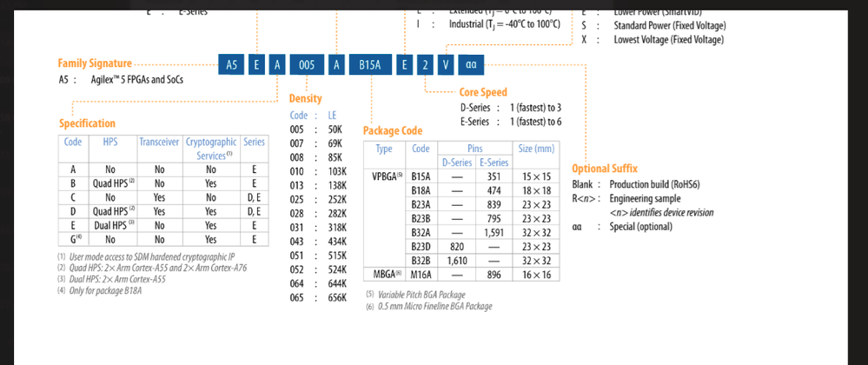Click 'Agilex 5 FPGAs and SoCs' description
Screen dimensions: 868x365
coord(137,80)
